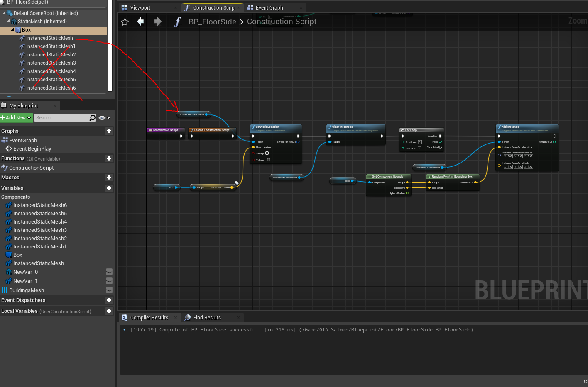Click the BuildingsMesh array variable icon
Viewport: 588px width, 387px height.
5,290
